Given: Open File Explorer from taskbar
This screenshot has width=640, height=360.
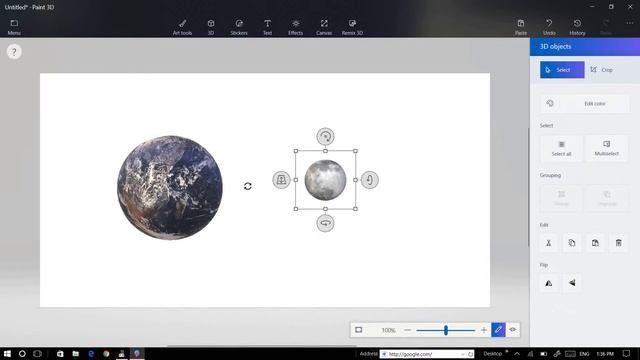Looking at the screenshot, I should (x=76, y=353).
